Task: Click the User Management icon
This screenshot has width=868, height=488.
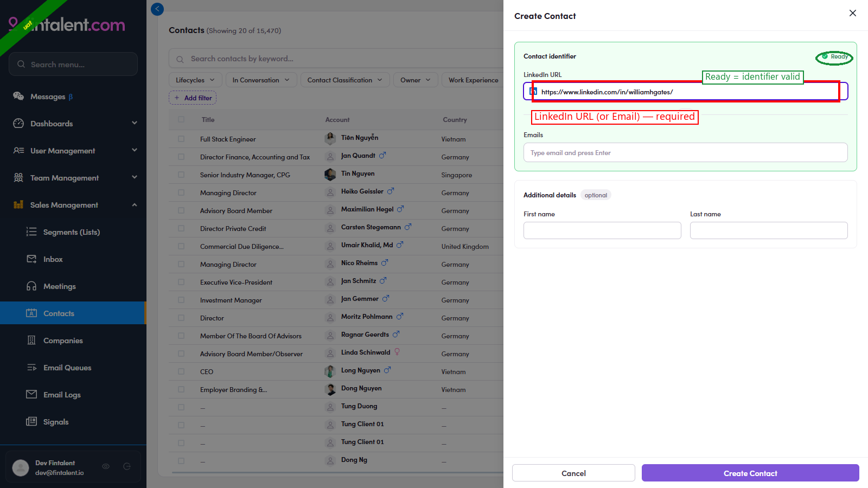Action: [x=18, y=150]
